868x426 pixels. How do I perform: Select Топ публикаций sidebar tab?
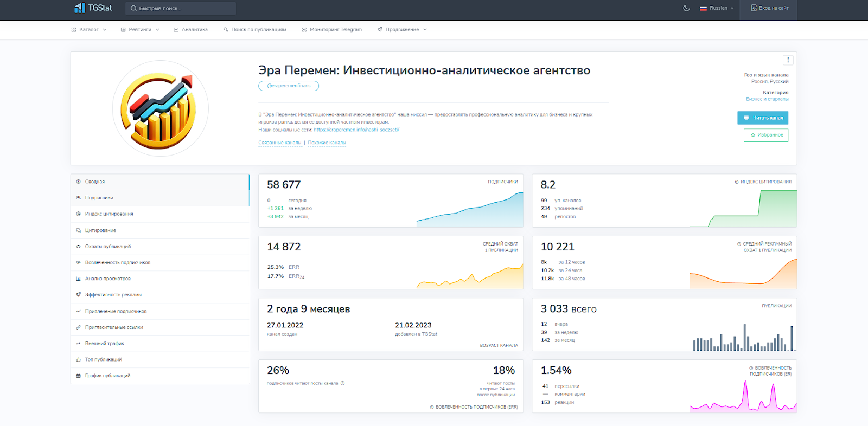[160, 359]
